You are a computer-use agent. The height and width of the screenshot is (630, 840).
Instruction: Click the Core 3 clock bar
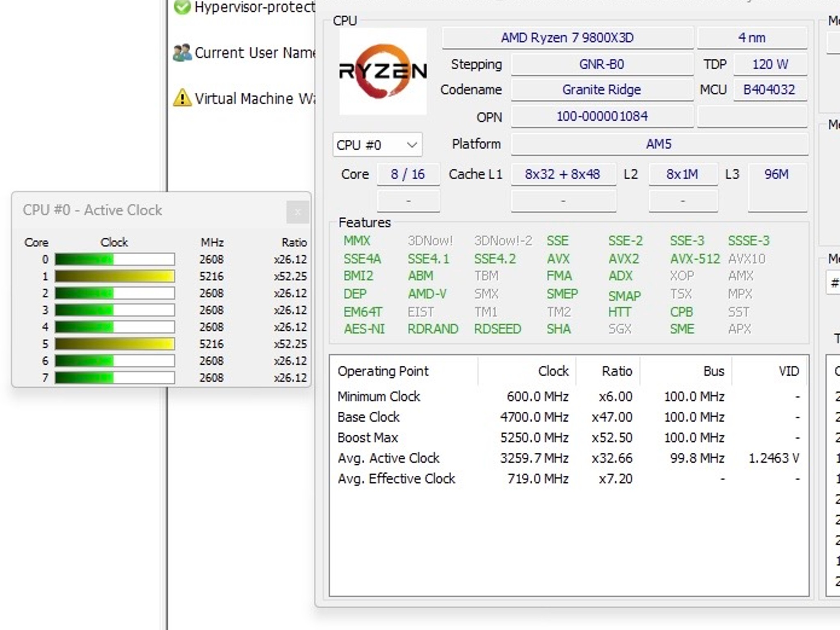pyautogui.click(x=115, y=310)
